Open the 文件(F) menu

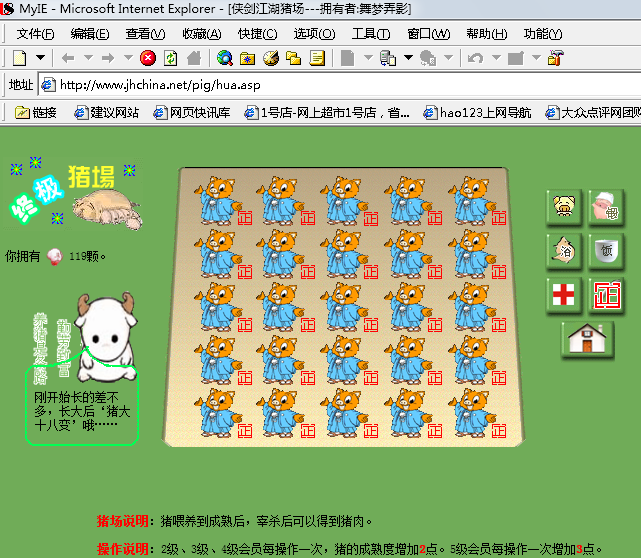click(35, 34)
